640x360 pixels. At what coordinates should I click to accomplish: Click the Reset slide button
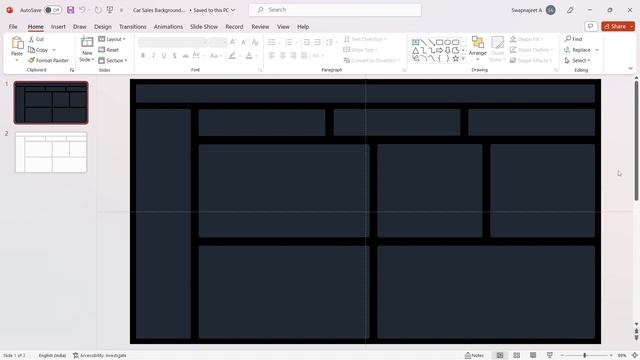coord(109,50)
